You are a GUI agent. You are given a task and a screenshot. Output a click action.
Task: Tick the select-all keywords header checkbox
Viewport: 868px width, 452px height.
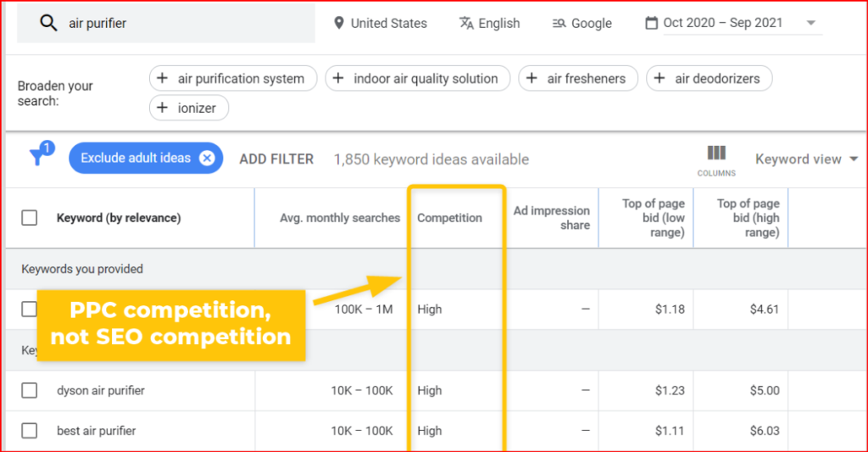click(30, 218)
